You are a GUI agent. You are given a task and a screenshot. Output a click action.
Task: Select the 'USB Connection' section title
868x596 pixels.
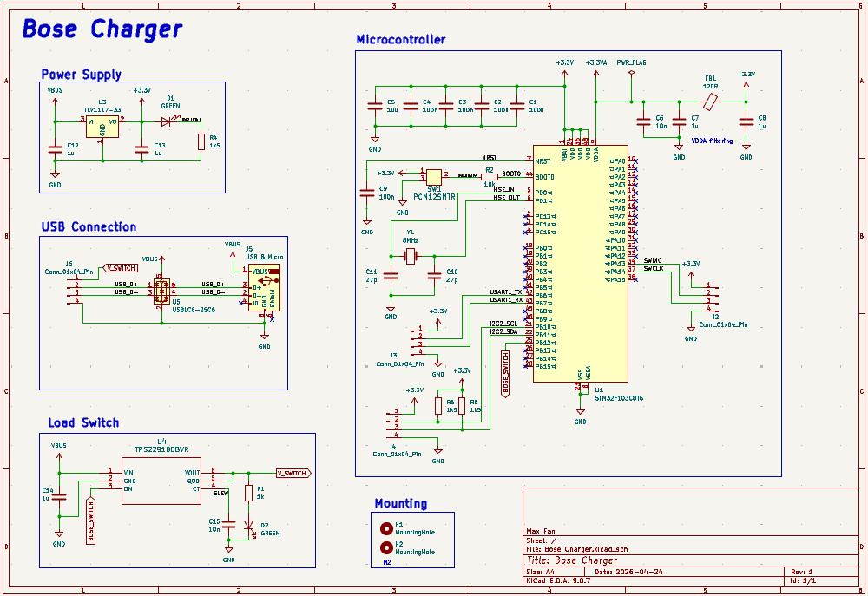pyautogui.click(x=89, y=226)
